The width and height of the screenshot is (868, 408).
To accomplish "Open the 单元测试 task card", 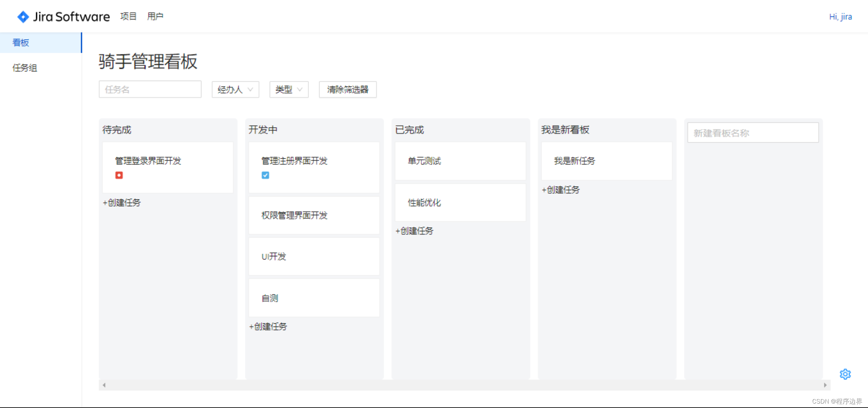I will (460, 161).
